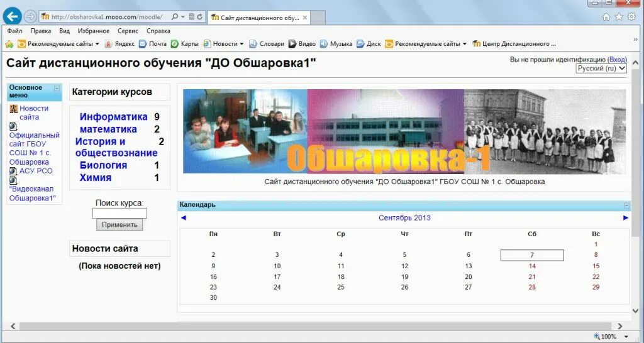Click the document icon beside АСУ РСО

coord(13,171)
